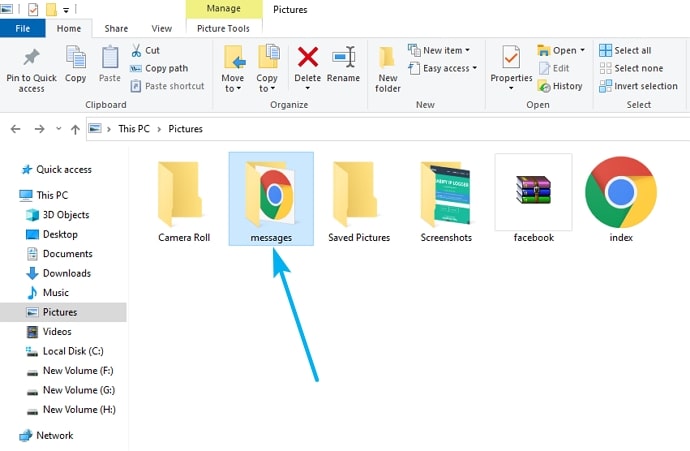Switch to the Home ribbon tab
This screenshot has height=451, width=690.
pyautogui.click(x=69, y=29)
